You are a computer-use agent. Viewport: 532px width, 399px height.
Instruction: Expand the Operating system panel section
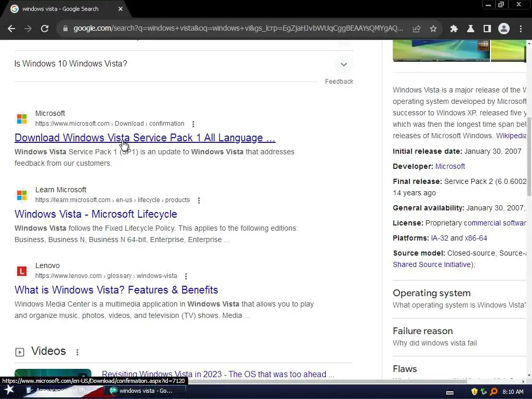click(459, 299)
